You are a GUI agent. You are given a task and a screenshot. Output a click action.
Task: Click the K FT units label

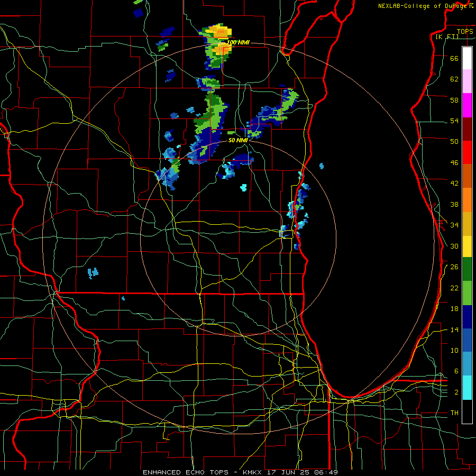(x=447, y=36)
